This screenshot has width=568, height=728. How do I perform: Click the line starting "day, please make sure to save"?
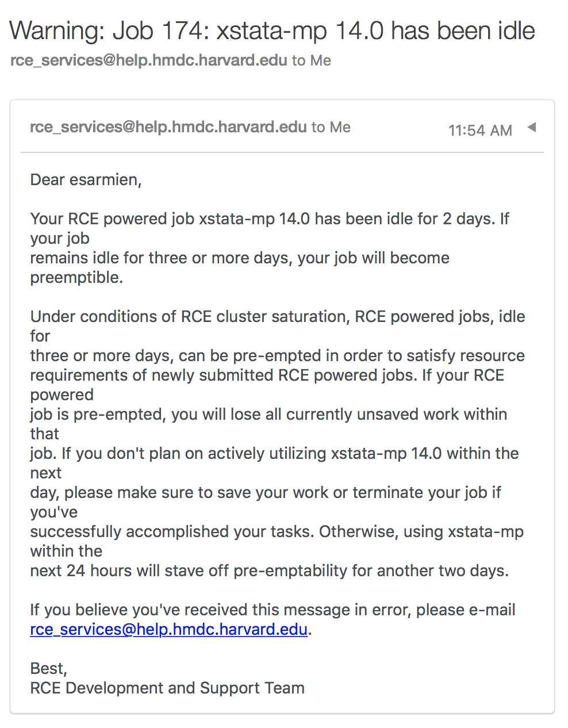(266, 493)
